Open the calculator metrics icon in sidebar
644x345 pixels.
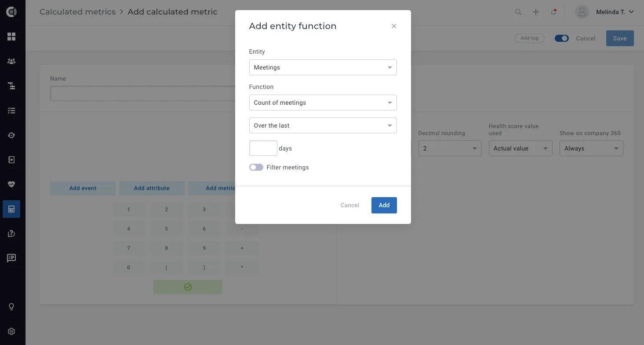[11, 209]
